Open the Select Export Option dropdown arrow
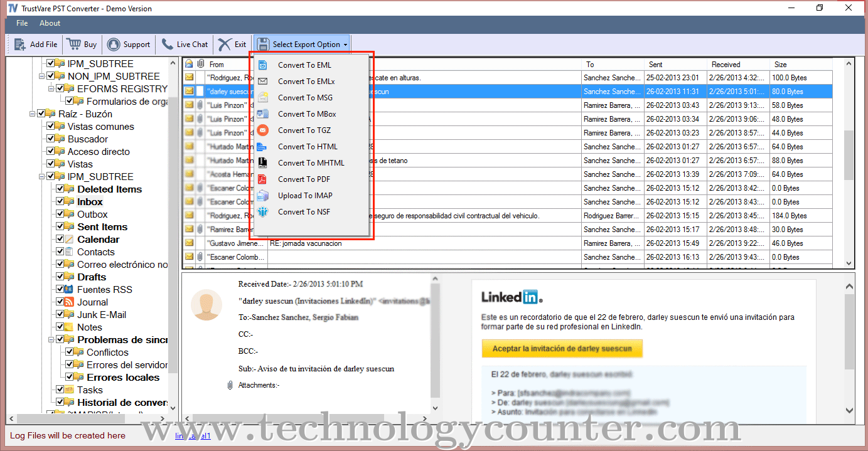This screenshot has height=451, width=868. click(345, 45)
